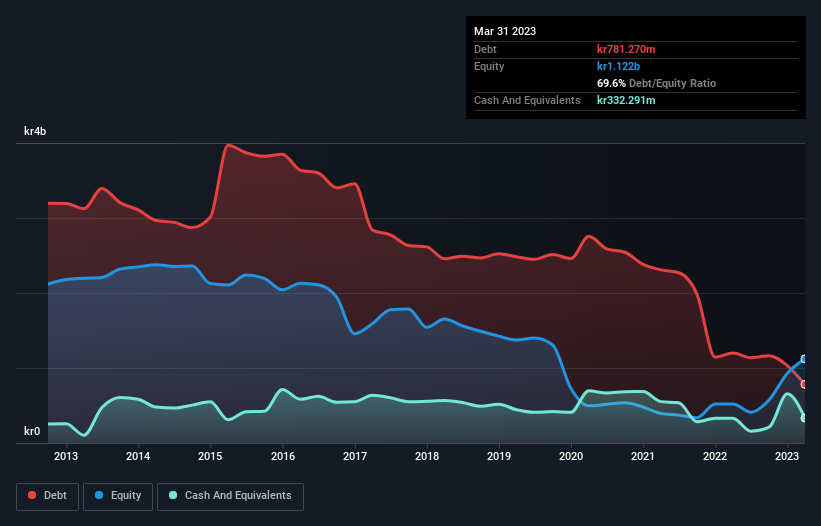Click the Mar 31 2023 tooltip date

505,31
